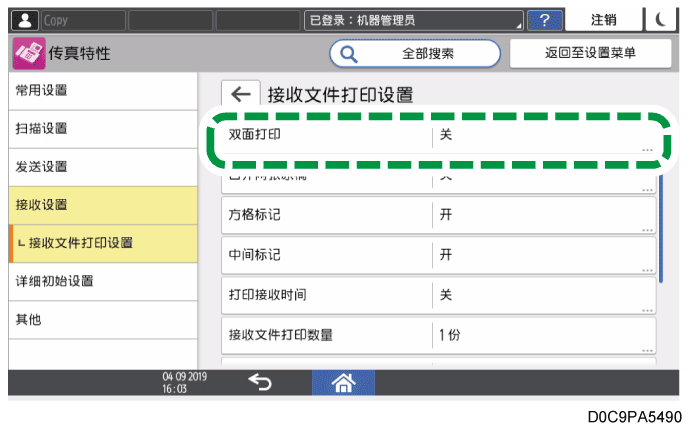
Task: Click the fax features app icon
Action: click(29, 53)
